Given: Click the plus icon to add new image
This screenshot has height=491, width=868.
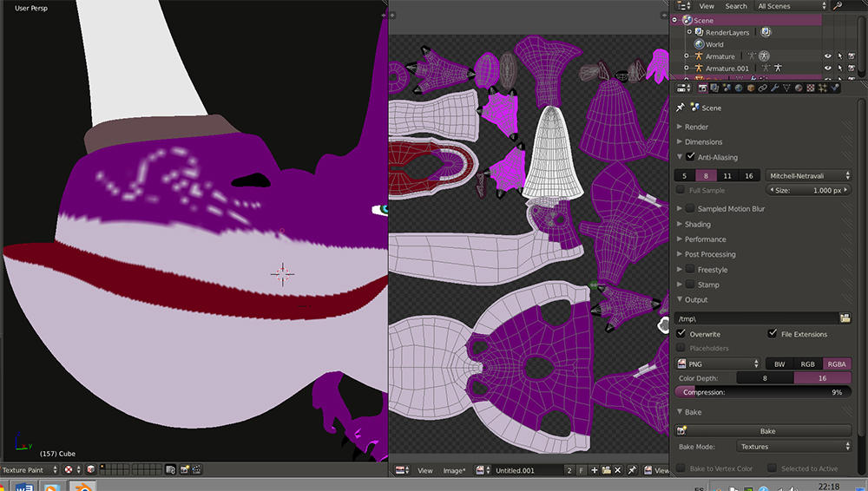Looking at the screenshot, I should pyautogui.click(x=594, y=470).
